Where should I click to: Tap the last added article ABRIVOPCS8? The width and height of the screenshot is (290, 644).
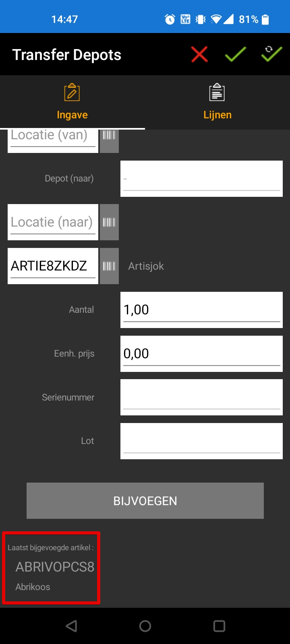55,567
